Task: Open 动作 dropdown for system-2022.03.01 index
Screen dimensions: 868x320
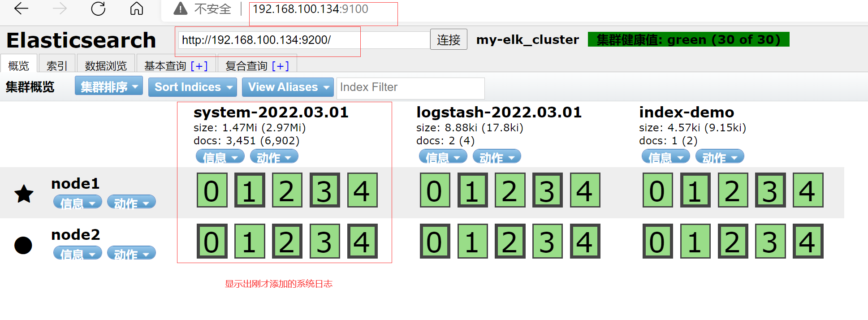Action: 274,157
